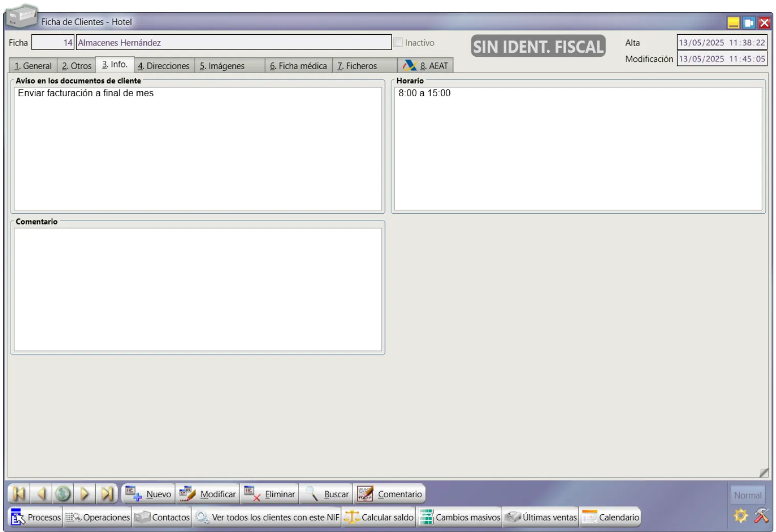Click the green globe refresh icon
Viewport: 776px width, 532px height.
(x=63, y=494)
